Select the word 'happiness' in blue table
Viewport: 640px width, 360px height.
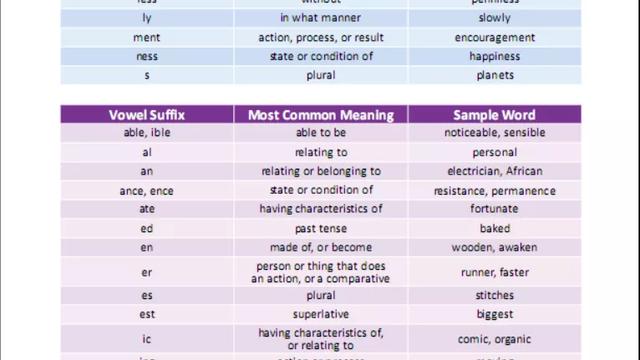[x=494, y=56]
